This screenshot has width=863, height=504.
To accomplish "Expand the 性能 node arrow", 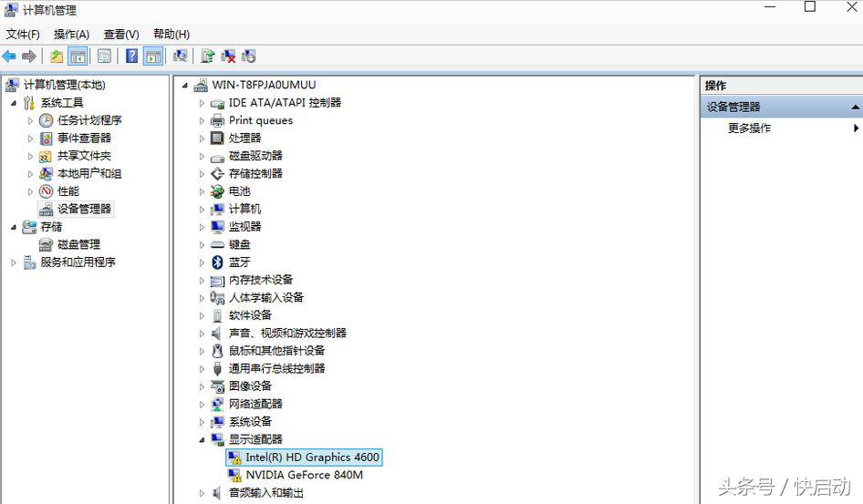I will pos(30,191).
